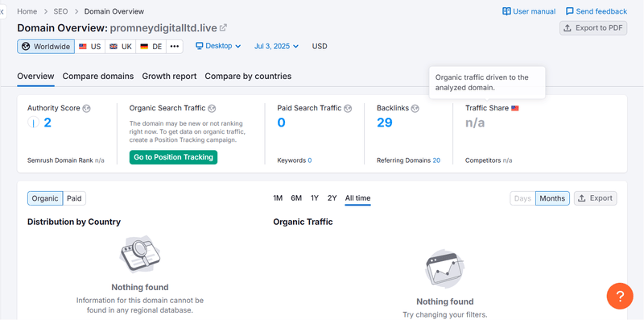Viewport: 644px width, 320px height.
Task: Select the 6M time range
Action: [x=296, y=198]
